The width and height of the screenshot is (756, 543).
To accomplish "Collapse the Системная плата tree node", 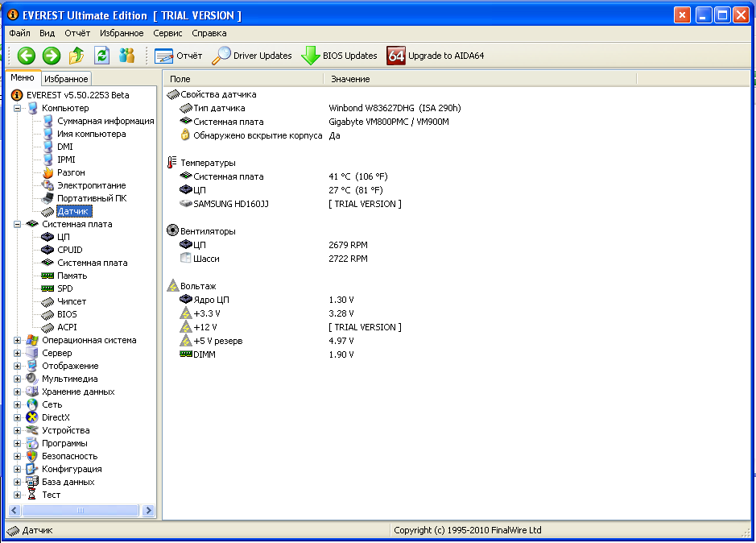I will [18, 224].
